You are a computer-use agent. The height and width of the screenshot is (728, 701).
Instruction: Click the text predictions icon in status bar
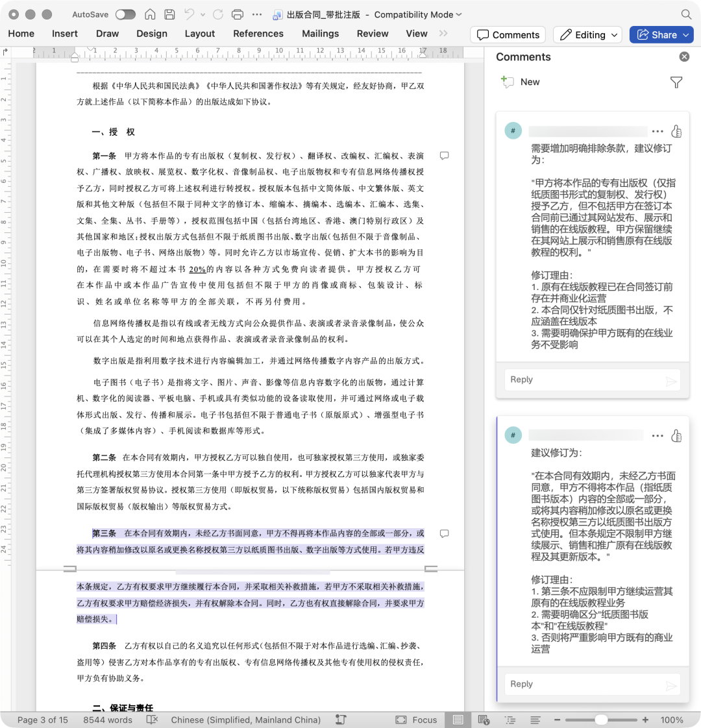pyautogui.click(x=341, y=720)
